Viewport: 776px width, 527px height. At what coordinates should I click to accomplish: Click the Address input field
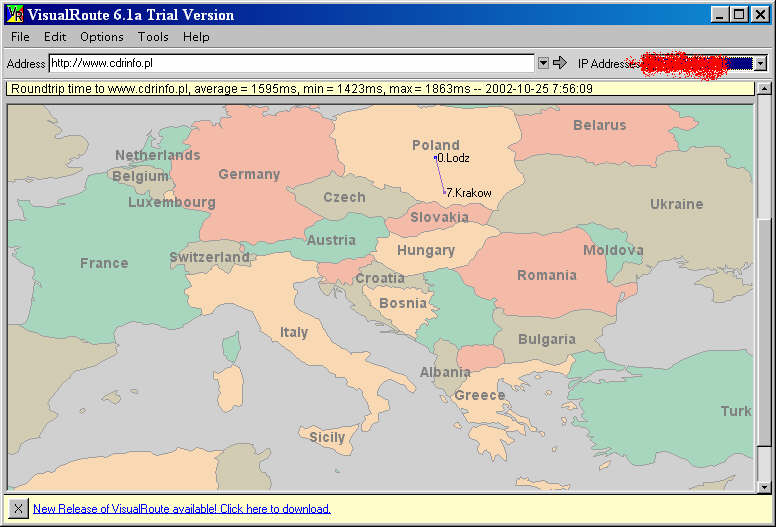pos(291,63)
